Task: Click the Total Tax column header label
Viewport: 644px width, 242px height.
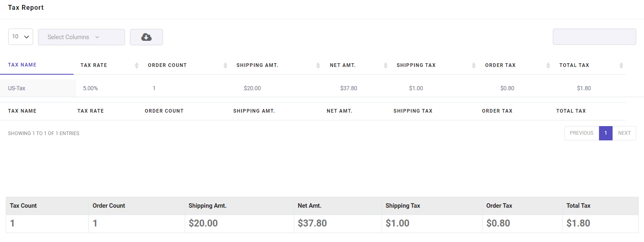Action: click(x=574, y=65)
